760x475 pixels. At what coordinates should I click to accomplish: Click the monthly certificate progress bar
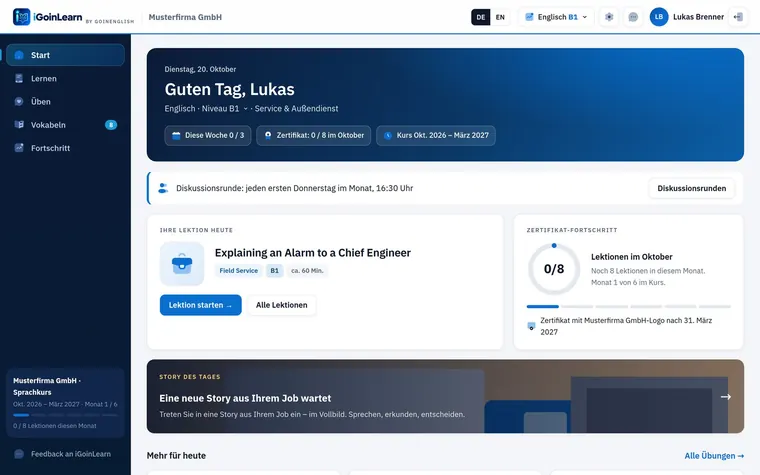[x=629, y=306]
